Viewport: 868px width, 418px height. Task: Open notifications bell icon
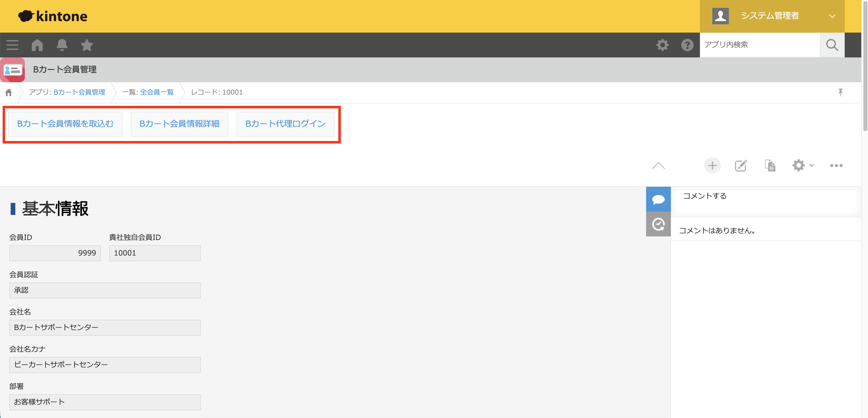tap(62, 45)
